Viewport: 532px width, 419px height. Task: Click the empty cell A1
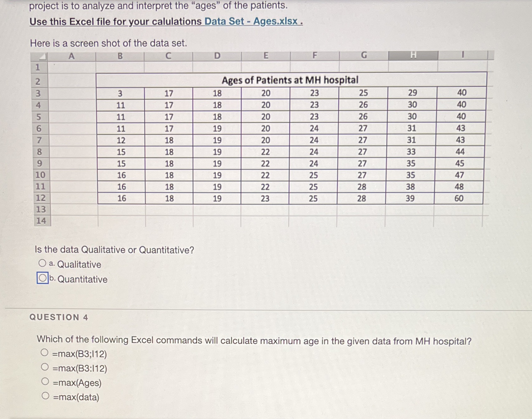click(71, 67)
